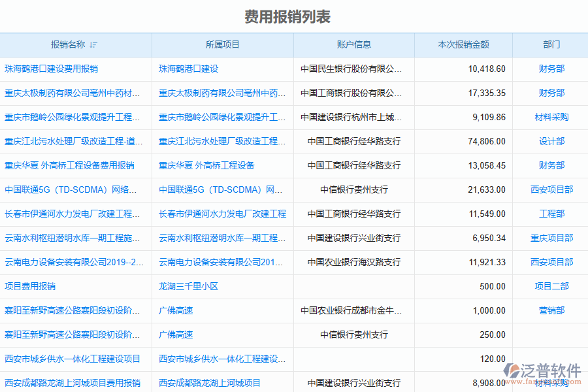Open the 长春市伊通河水力发电厂改建工程 project link
Screen dimensions: 588x392
(x=222, y=214)
